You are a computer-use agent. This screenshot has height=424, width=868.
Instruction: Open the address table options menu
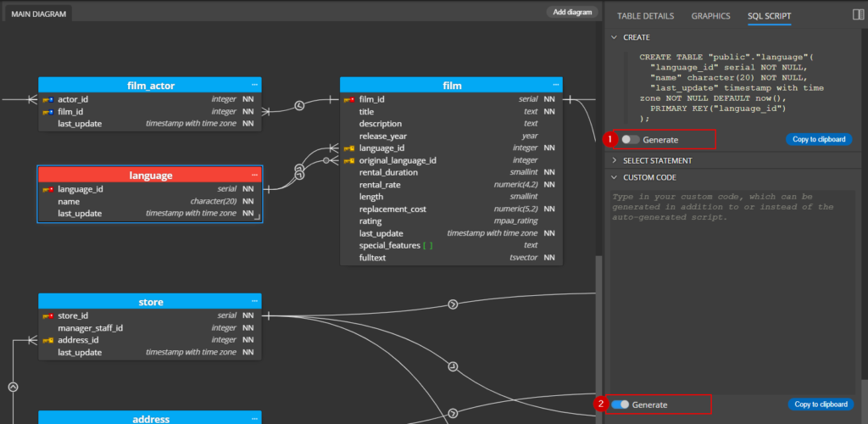pyautogui.click(x=254, y=418)
